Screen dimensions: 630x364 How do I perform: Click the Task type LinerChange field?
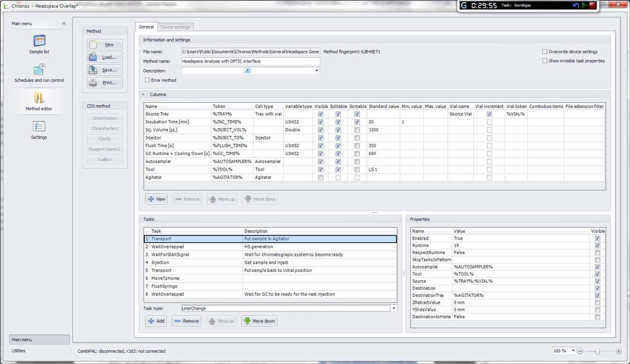click(x=285, y=309)
